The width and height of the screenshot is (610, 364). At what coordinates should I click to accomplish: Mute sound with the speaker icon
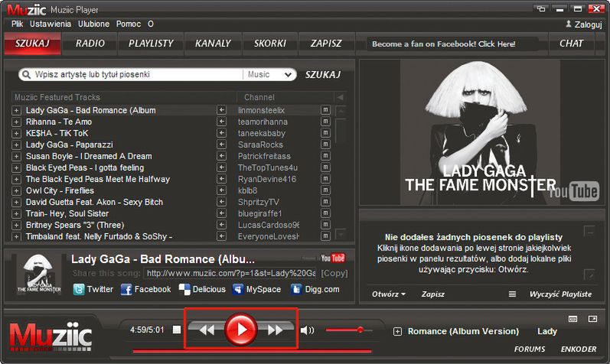[307, 330]
